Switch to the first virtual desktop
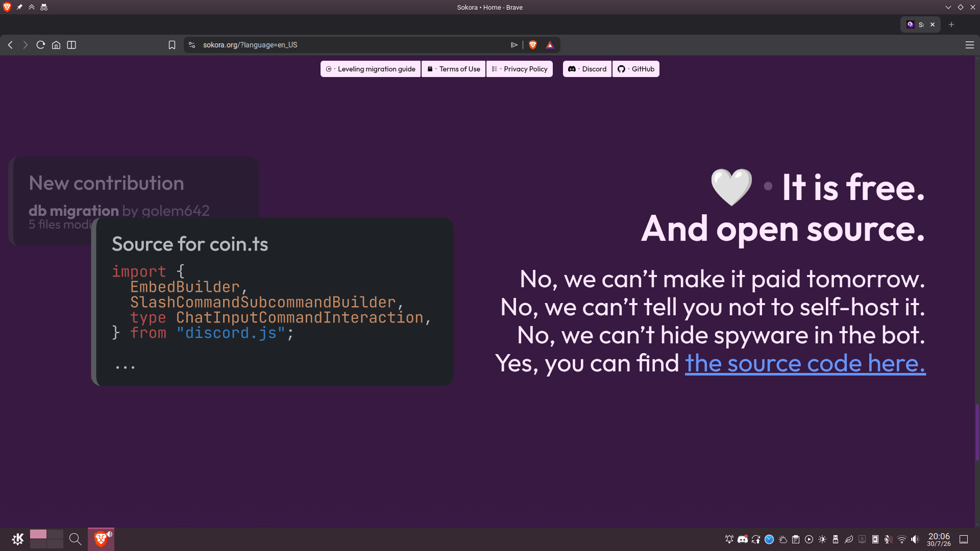Screen dimensions: 980x551 click(38, 534)
